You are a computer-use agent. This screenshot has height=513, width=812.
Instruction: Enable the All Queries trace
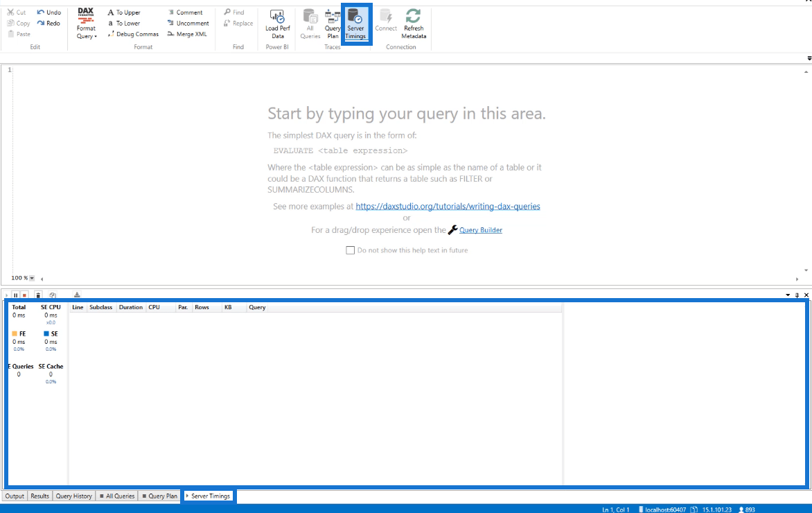(310, 24)
